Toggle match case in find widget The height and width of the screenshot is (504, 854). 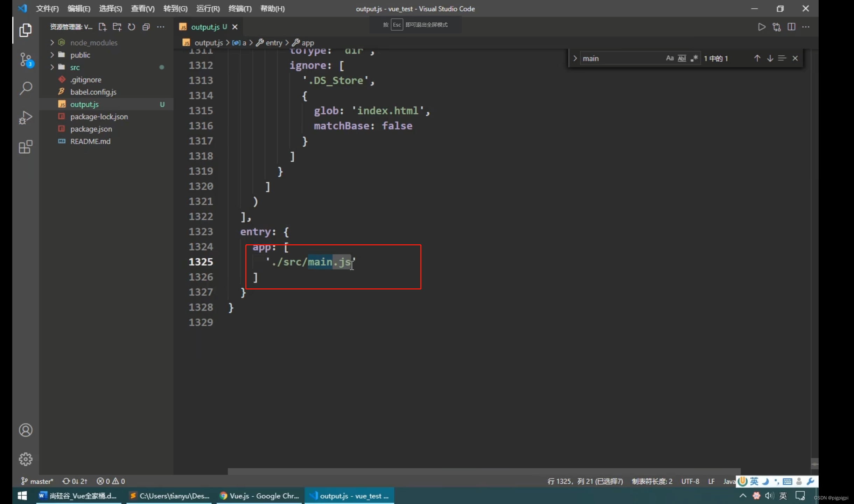pos(670,58)
